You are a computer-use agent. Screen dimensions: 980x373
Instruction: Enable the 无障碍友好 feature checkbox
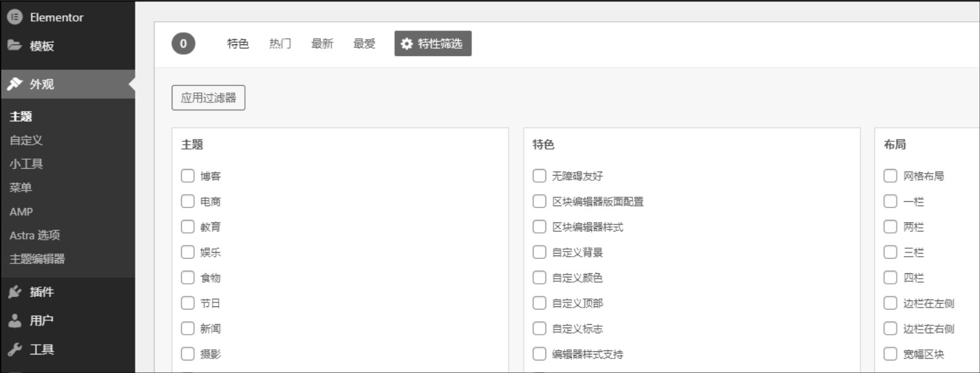[540, 176]
